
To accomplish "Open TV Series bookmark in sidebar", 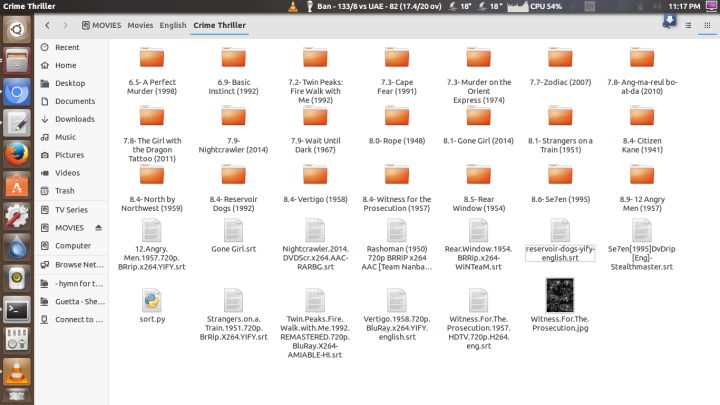I will 70,209.
